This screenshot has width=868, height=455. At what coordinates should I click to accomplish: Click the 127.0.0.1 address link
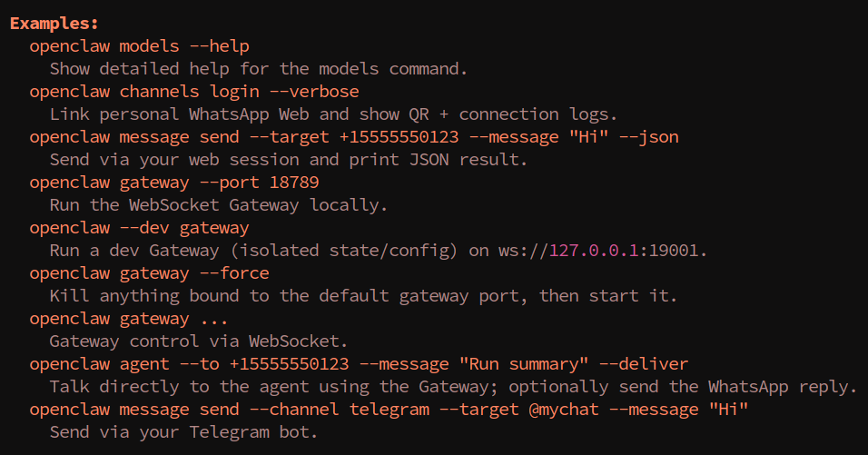[x=594, y=250]
